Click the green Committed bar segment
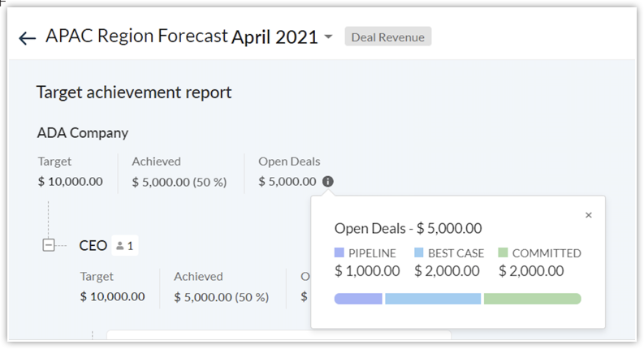 532,299
